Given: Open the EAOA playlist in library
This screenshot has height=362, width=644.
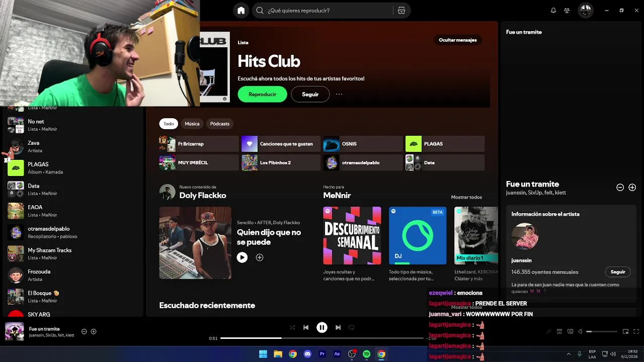Looking at the screenshot, I should point(73,211).
